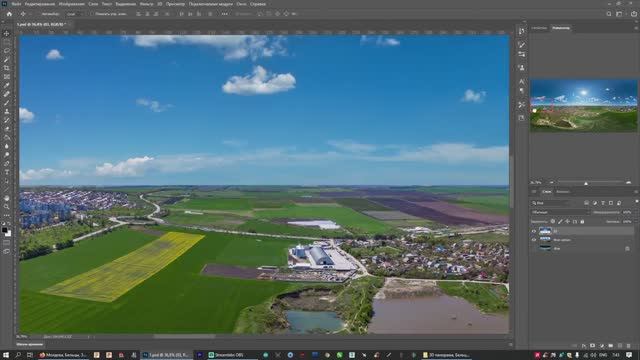Screen dimensions: 640x360
Task: Create a new layer via Layers panel icon
Action: (620, 346)
